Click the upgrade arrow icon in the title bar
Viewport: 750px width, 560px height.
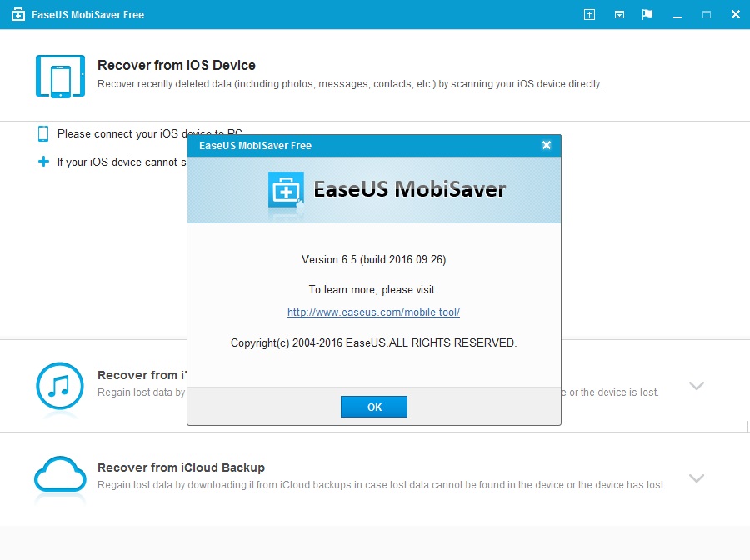[x=589, y=15]
